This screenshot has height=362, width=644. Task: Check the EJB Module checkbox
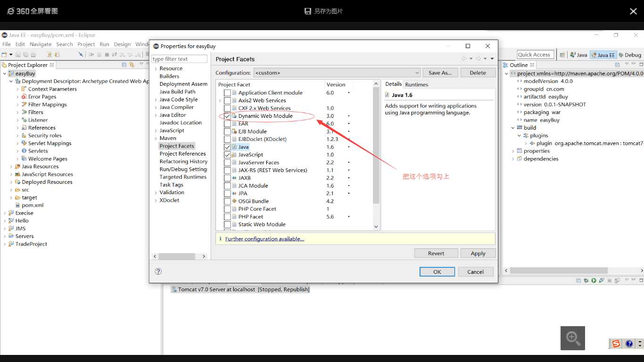pyautogui.click(x=227, y=132)
